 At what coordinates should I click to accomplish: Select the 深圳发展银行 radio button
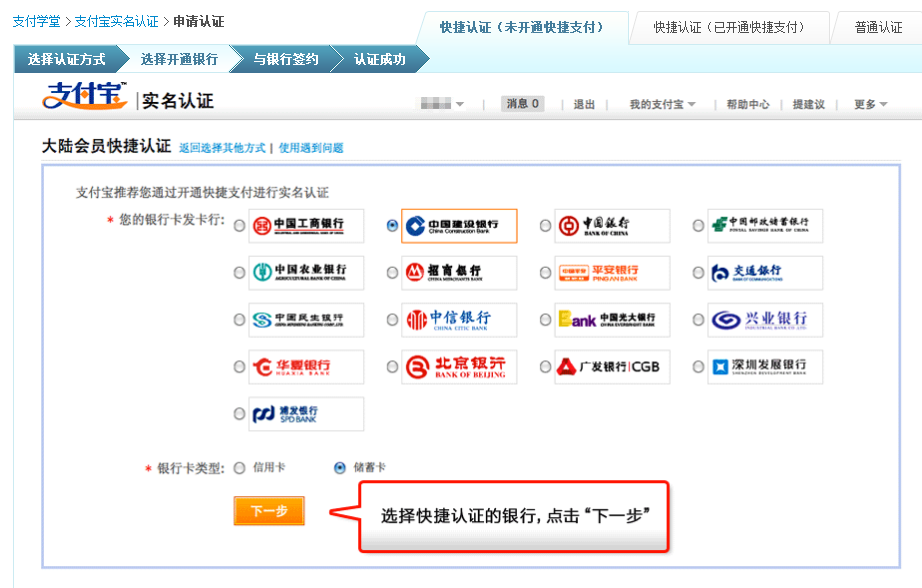point(698,367)
